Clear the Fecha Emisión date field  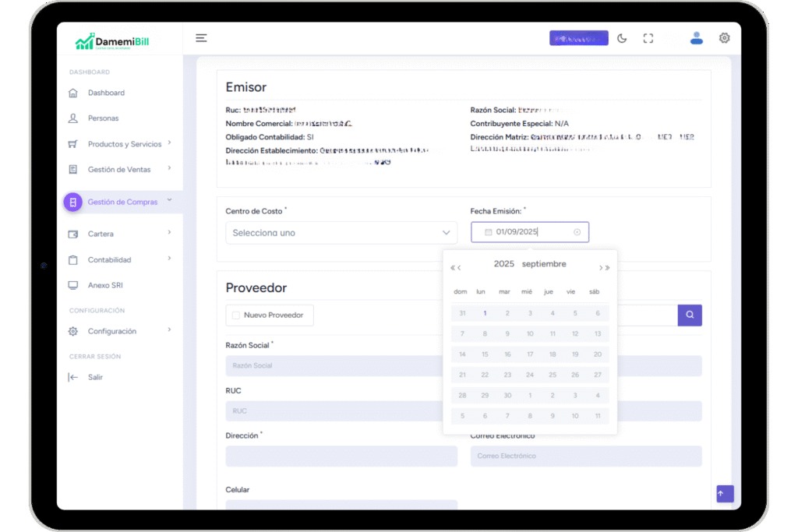(577, 232)
